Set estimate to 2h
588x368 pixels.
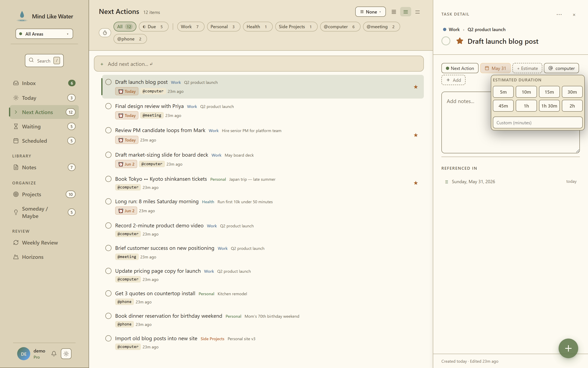pyautogui.click(x=572, y=106)
